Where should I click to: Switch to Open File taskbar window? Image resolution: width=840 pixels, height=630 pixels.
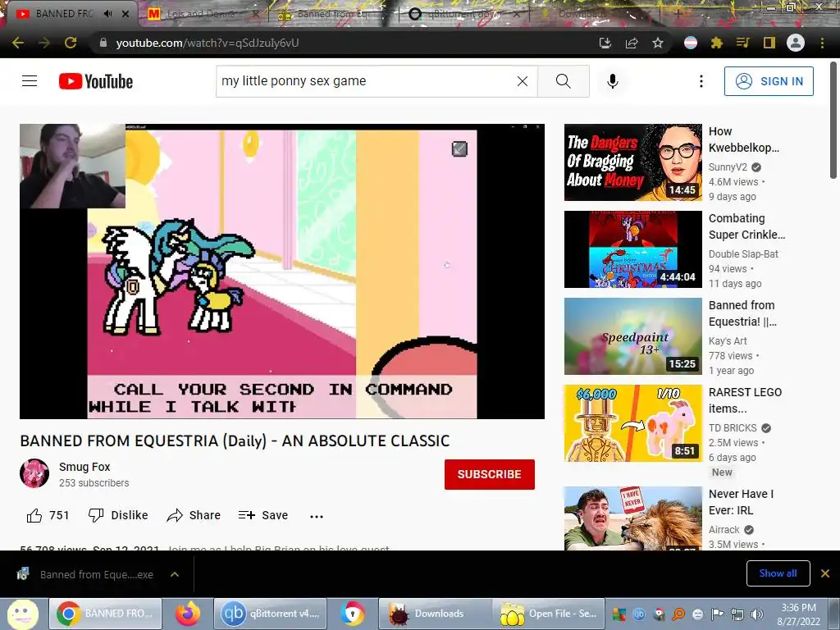pyautogui.click(x=547, y=614)
